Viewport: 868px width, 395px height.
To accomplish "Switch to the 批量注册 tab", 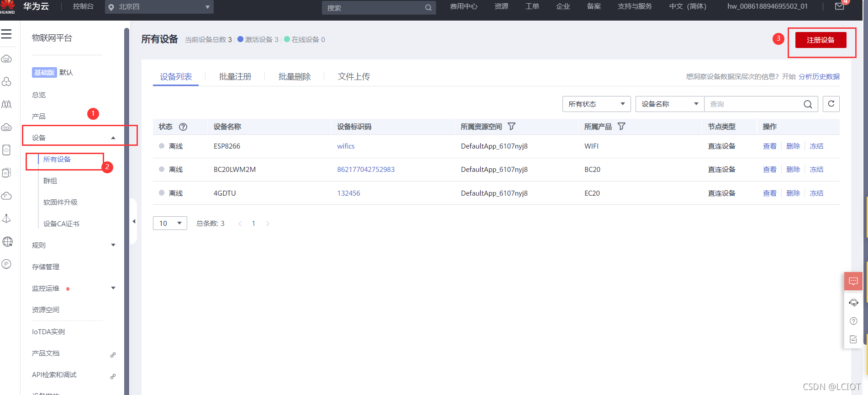I will pyautogui.click(x=235, y=77).
